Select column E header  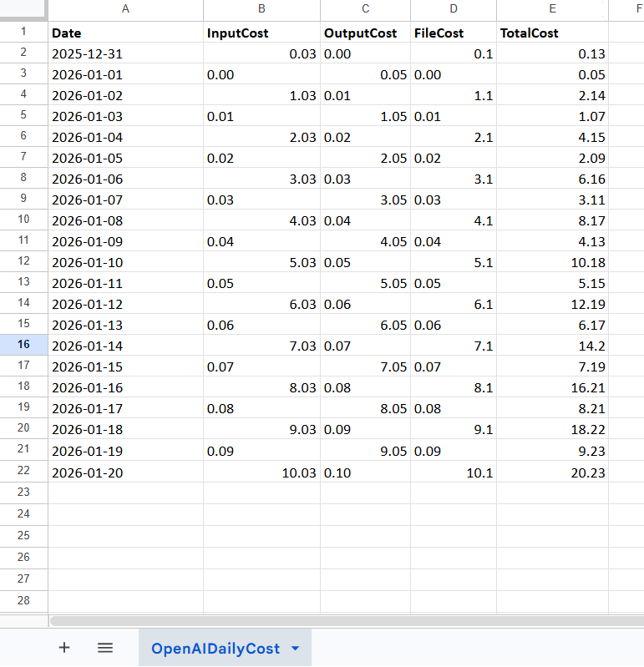point(552,9)
